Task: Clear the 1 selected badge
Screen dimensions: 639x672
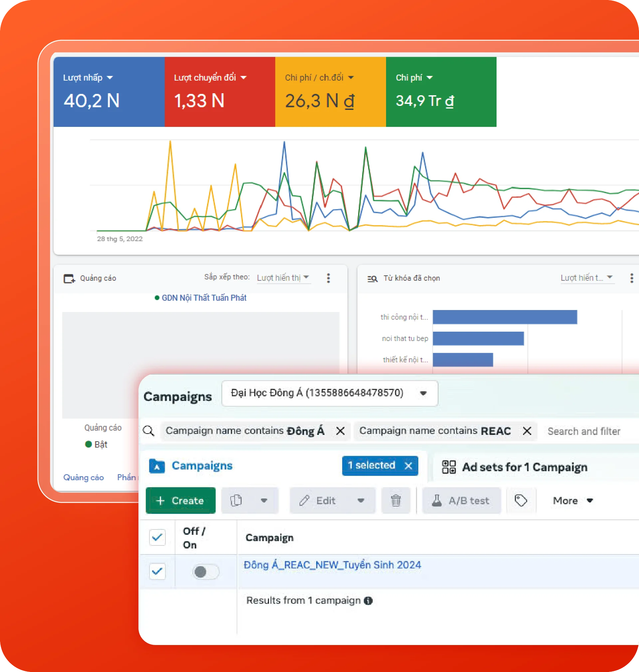Action: [408, 466]
